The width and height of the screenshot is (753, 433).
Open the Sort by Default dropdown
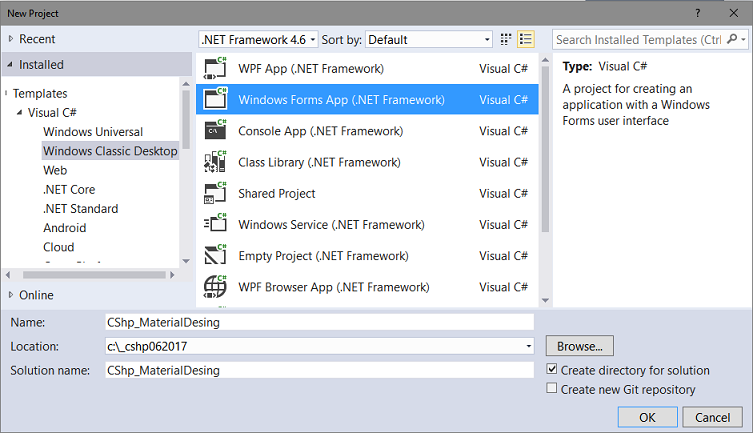point(429,39)
